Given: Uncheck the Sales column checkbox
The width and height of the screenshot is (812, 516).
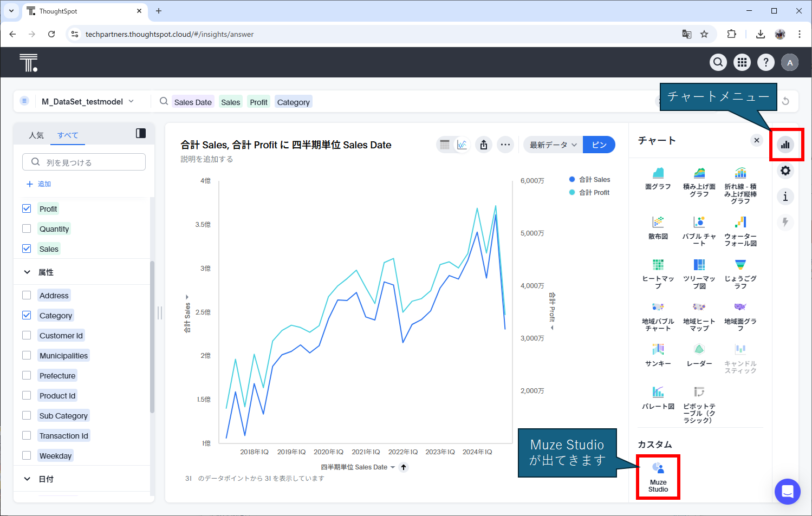Looking at the screenshot, I should (27, 249).
